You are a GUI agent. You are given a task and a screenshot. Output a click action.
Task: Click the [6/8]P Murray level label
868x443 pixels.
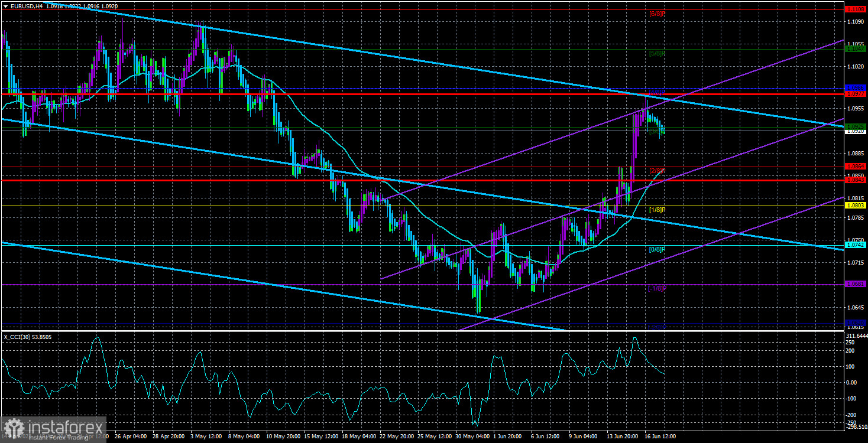click(x=658, y=14)
